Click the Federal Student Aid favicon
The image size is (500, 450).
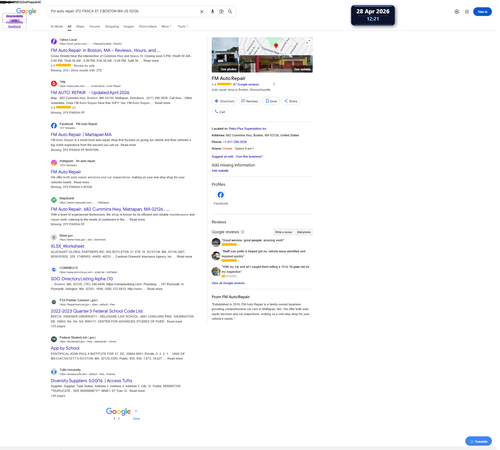[54, 339]
